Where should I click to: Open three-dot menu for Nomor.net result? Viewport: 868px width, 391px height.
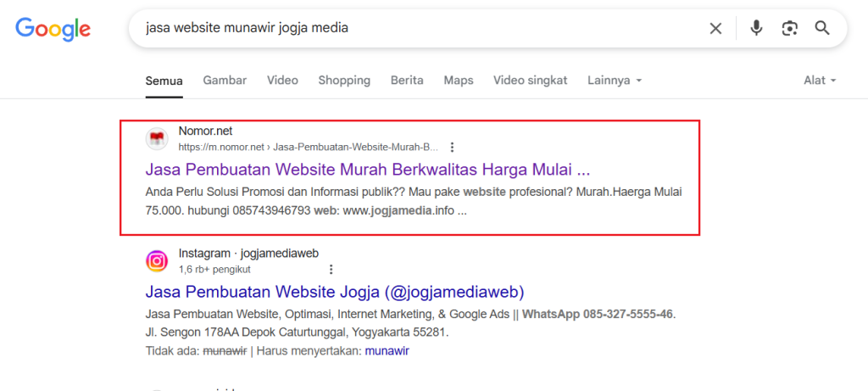coord(452,147)
